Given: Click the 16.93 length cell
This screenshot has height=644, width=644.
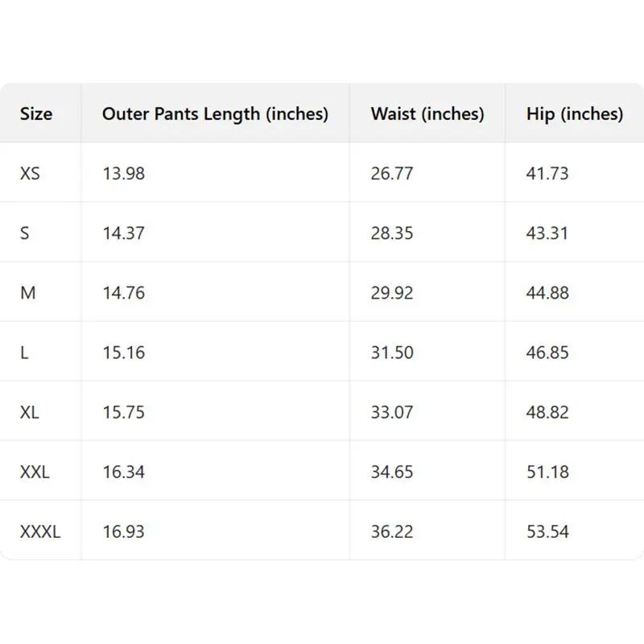Looking at the screenshot, I should coord(124,531).
